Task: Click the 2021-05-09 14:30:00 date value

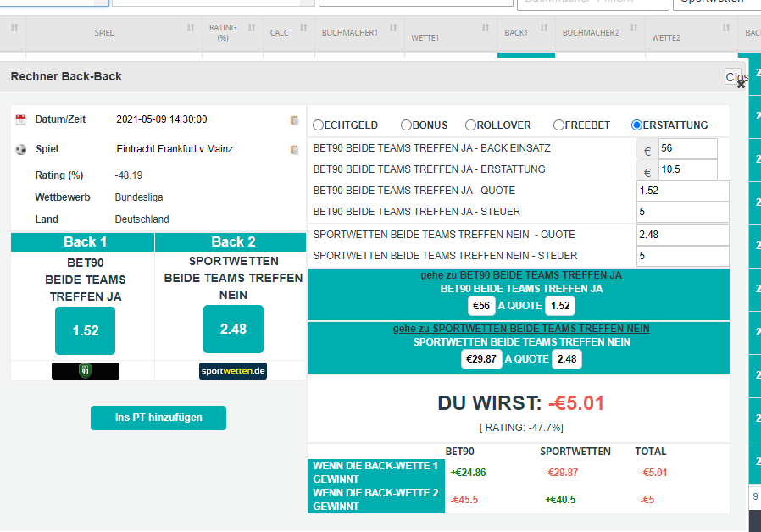Action: (x=162, y=119)
